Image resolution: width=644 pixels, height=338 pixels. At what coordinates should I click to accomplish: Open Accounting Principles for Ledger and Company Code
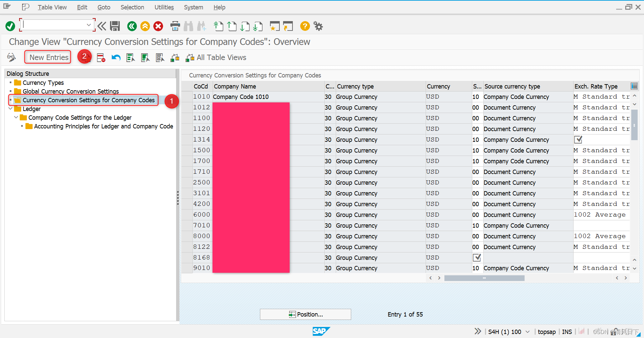104,126
